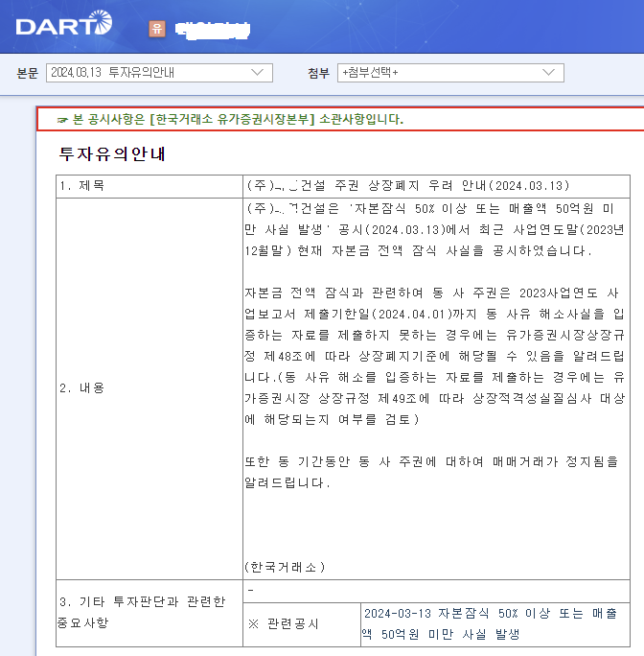Select the 투자유의안내 heading text
Viewport: 644px width, 656px height.
tap(112, 154)
